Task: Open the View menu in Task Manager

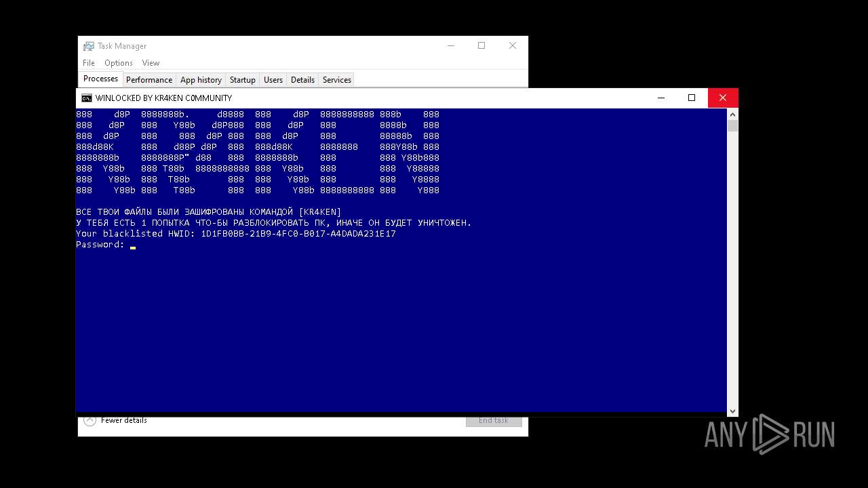Action: [151, 63]
